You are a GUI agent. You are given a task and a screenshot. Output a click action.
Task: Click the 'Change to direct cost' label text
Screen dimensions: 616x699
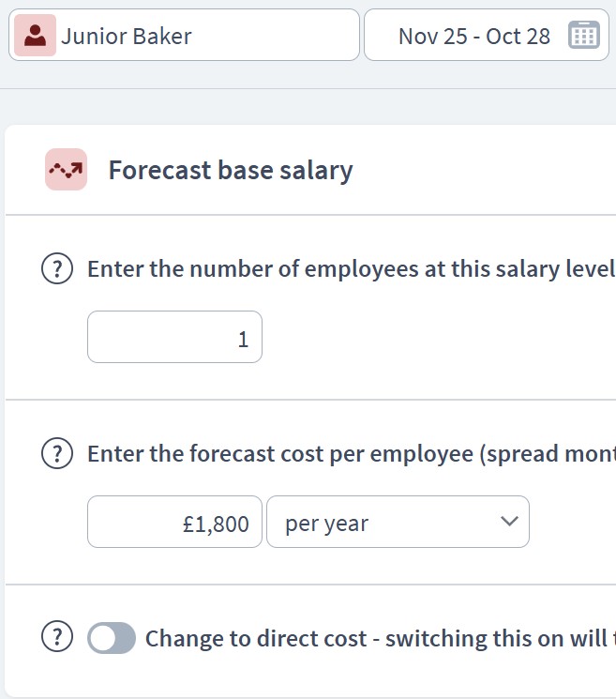[375, 639]
